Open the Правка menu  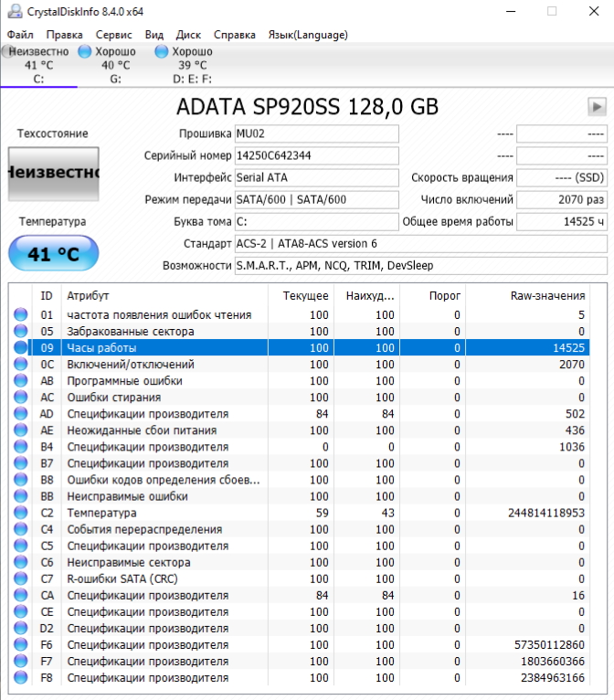pos(64,35)
